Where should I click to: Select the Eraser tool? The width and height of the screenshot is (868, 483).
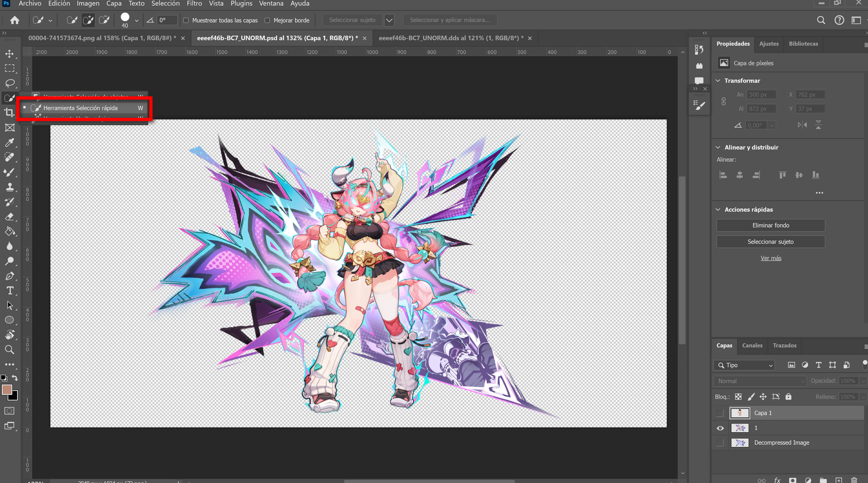point(9,217)
